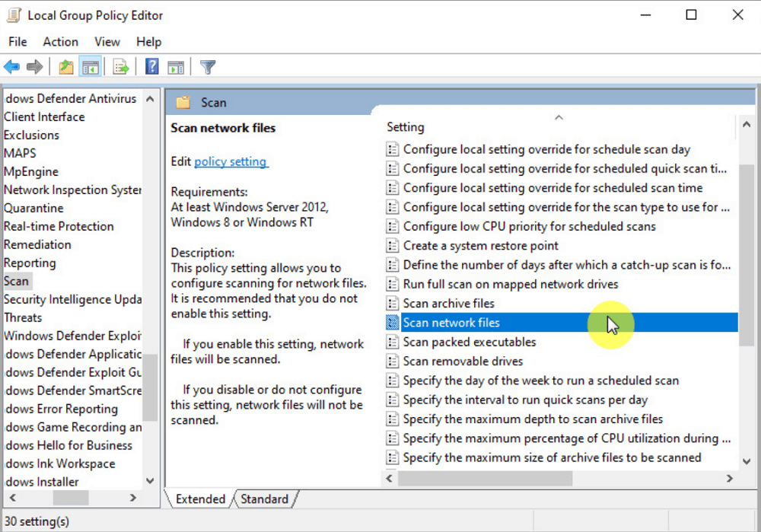Click tree pane scroll down arrow
This screenshot has width=761, height=532.
point(150,480)
